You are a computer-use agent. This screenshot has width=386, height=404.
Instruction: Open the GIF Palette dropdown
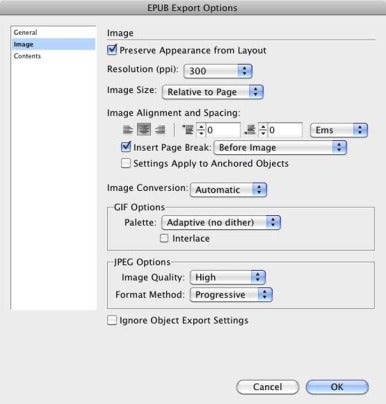[x=221, y=222]
